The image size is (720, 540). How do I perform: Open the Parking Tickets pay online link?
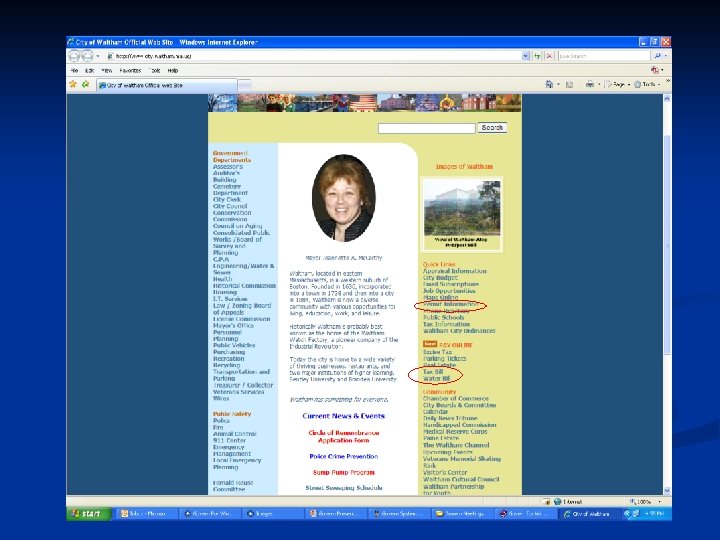click(x=444, y=358)
